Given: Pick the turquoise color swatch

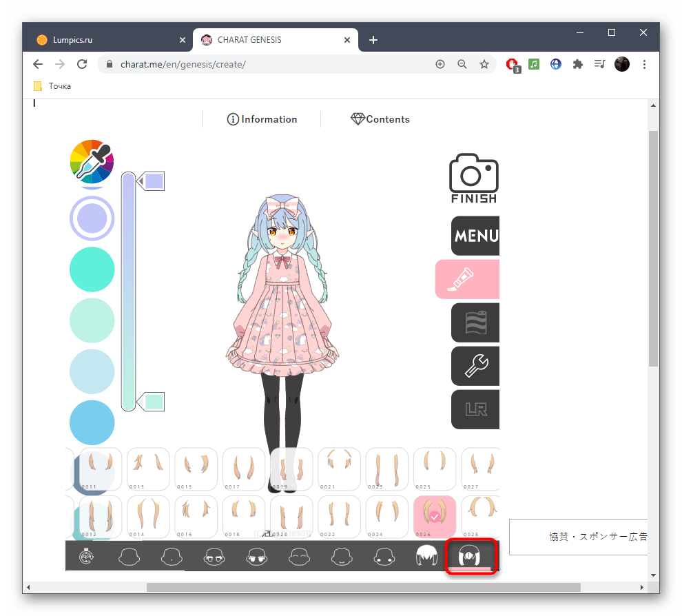Looking at the screenshot, I should (x=92, y=269).
